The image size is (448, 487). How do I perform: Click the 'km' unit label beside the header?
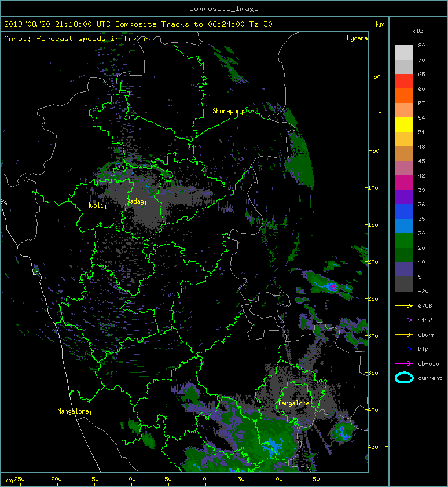[380, 24]
